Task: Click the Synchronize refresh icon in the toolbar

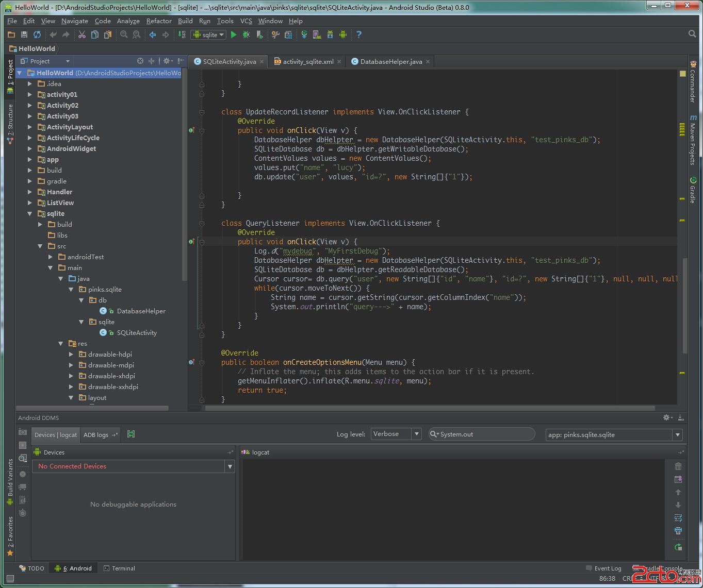Action: click(37, 35)
